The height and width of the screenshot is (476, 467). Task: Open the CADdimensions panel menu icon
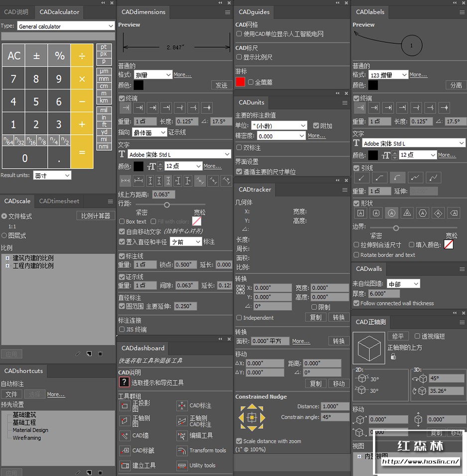(228, 12)
